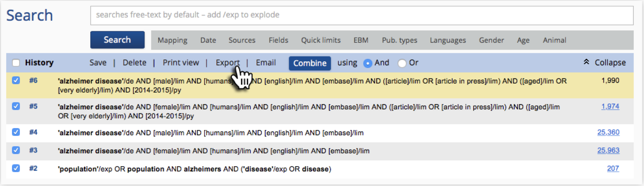The width and height of the screenshot is (644, 186).
Task: Uncheck search #2 checkbox
Action: pos(16,168)
